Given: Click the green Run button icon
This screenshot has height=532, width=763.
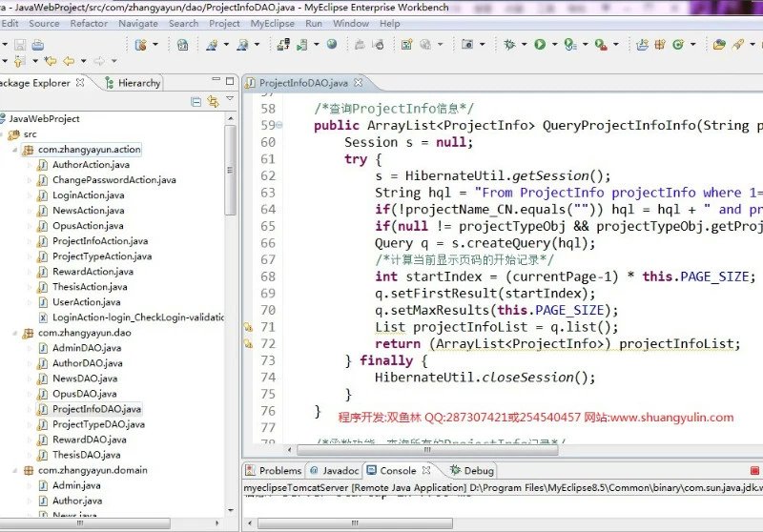Looking at the screenshot, I should pos(540,45).
